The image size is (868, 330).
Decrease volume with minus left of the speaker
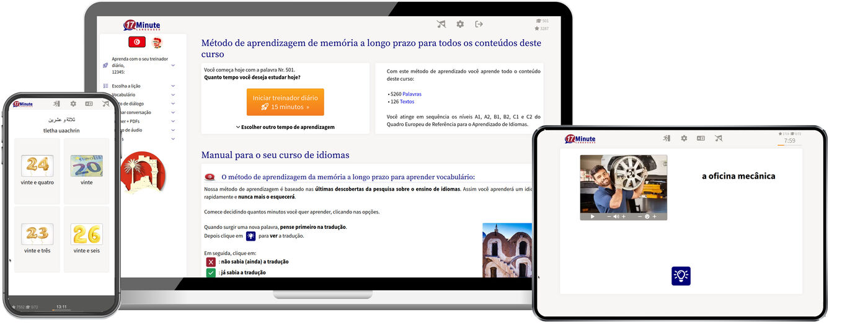click(x=609, y=216)
